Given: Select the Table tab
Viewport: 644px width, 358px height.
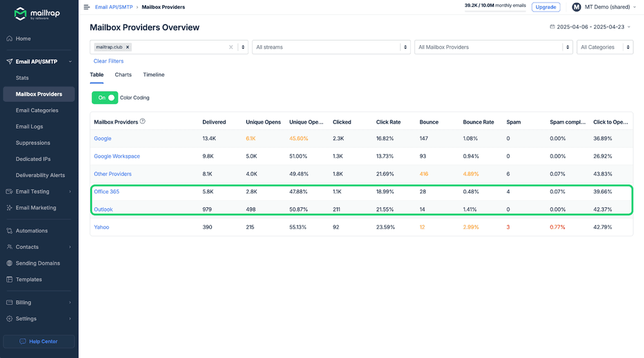Looking at the screenshot, I should coord(97,75).
